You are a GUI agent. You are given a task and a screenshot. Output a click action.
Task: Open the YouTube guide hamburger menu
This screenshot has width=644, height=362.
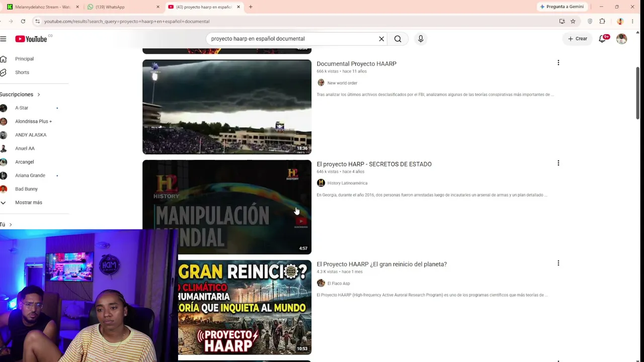[x=3, y=39]
